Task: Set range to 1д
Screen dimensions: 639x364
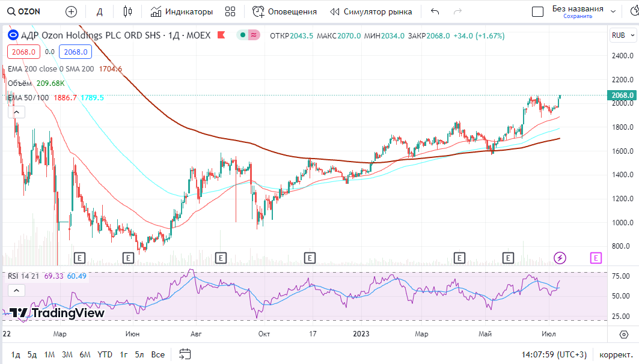Action: tap(16, 354)
